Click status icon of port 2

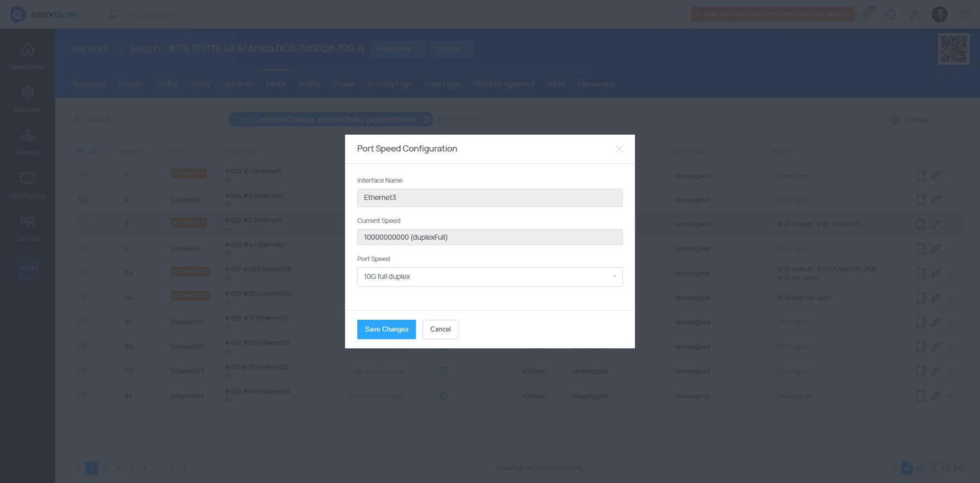pyautogui.click(x=83, y=199)
